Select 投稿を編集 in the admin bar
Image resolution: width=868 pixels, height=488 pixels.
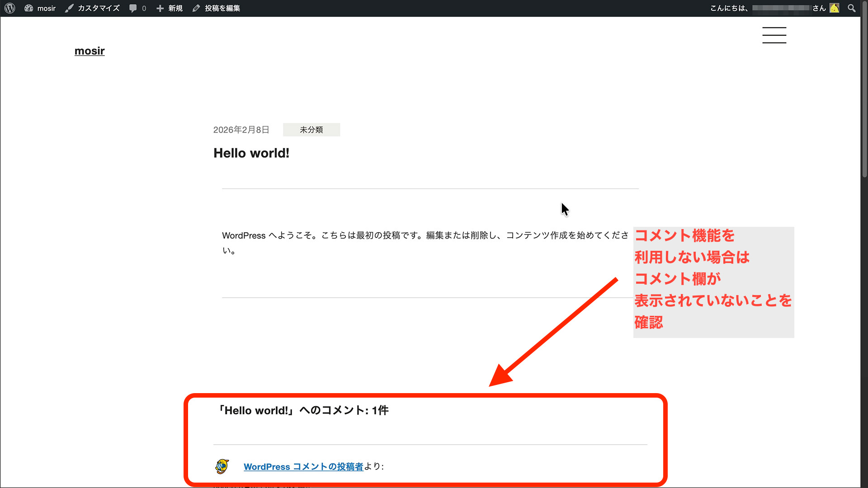click(x=222, y=8)
